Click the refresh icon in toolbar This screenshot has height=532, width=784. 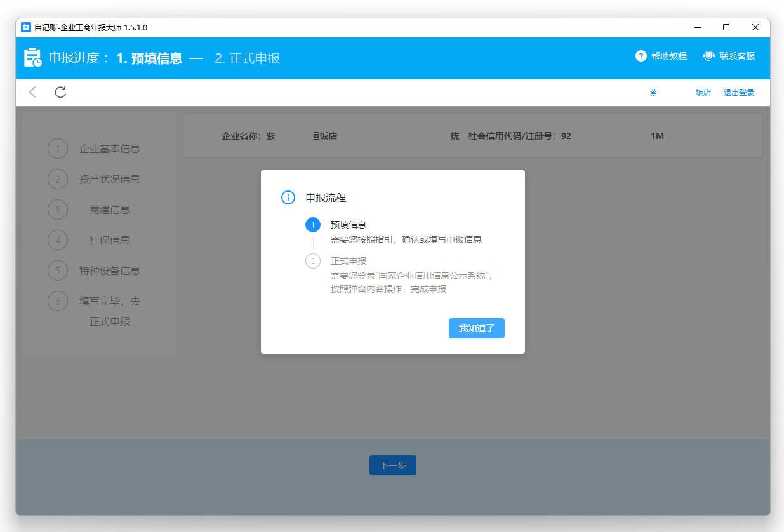(60, 92)
